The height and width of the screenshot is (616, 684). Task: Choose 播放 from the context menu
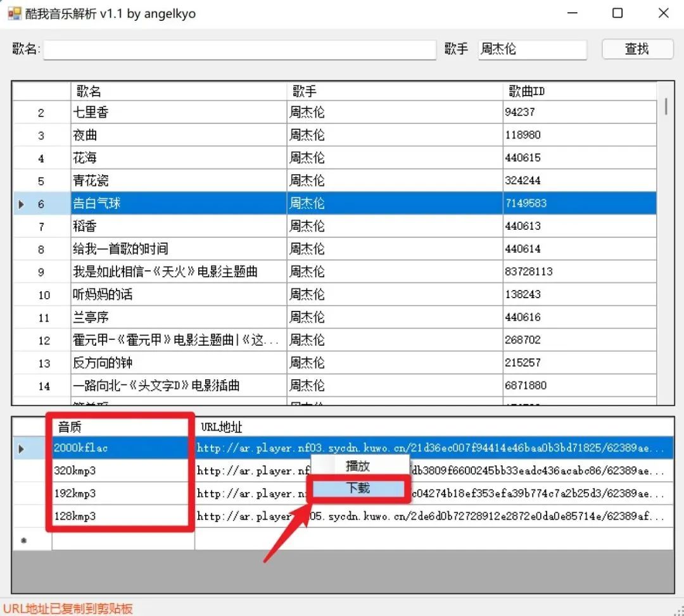click(x=357, y=466)
